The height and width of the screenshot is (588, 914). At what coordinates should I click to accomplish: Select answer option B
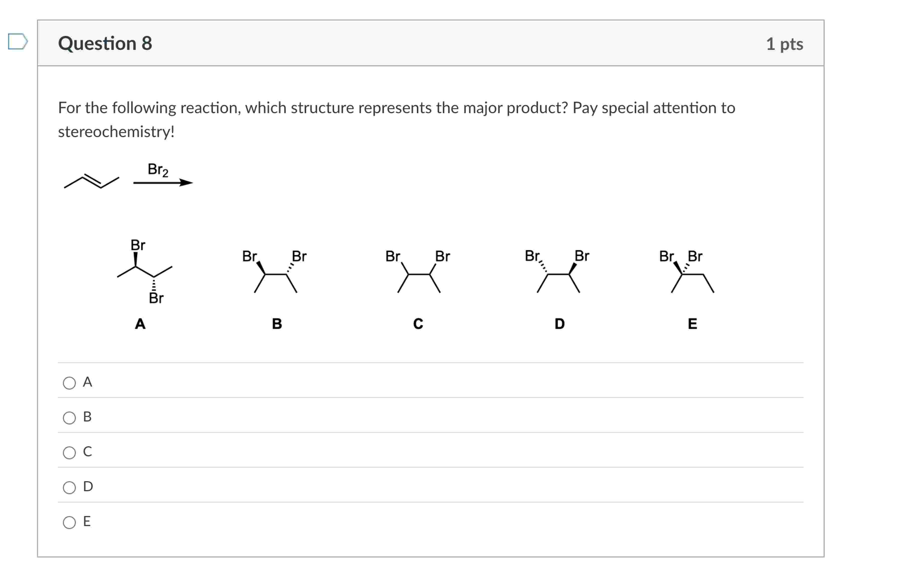pyautogui.click(x=69, y=418)
